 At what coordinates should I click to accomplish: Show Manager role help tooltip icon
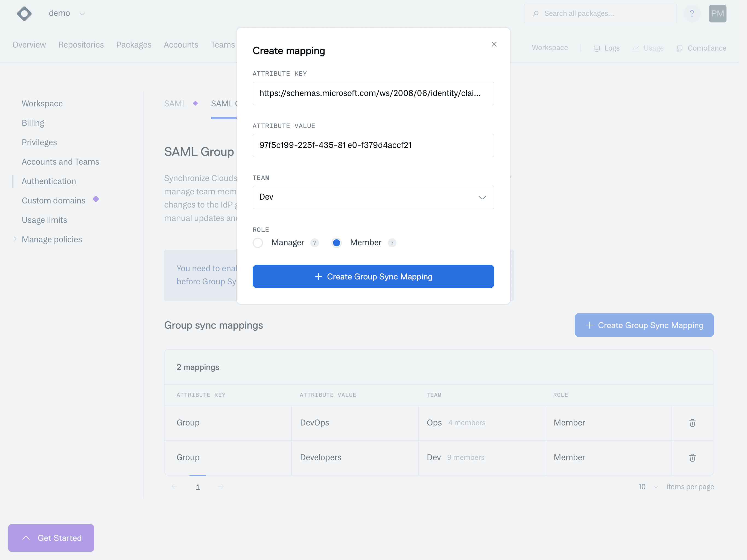314,243
